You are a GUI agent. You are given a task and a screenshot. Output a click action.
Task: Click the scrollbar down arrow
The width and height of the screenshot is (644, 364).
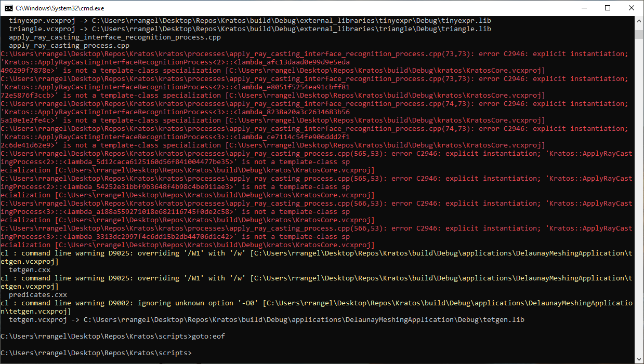point(639,359)
